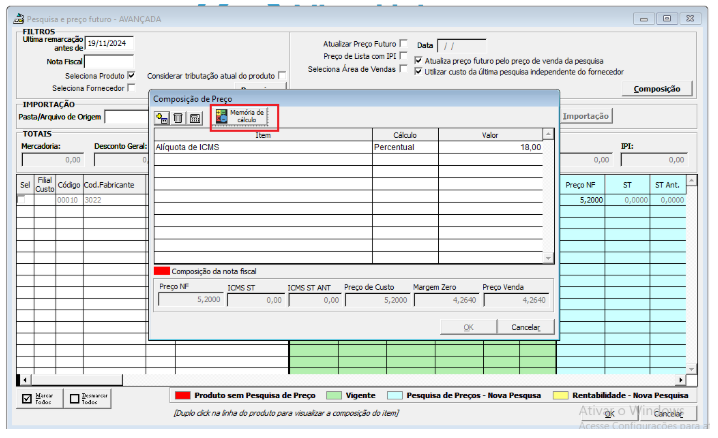
Task: Click the dialog list scroll up arrow
Action: pos(548,134)
